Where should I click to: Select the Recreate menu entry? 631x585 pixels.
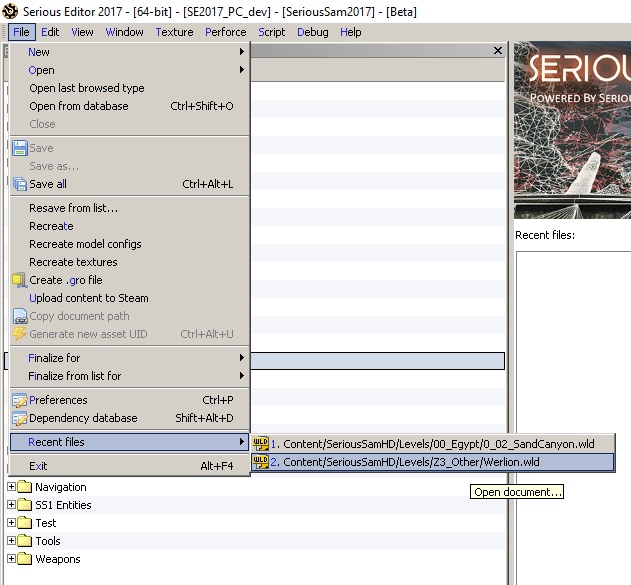pyautogui.click(x=129, y=226)
